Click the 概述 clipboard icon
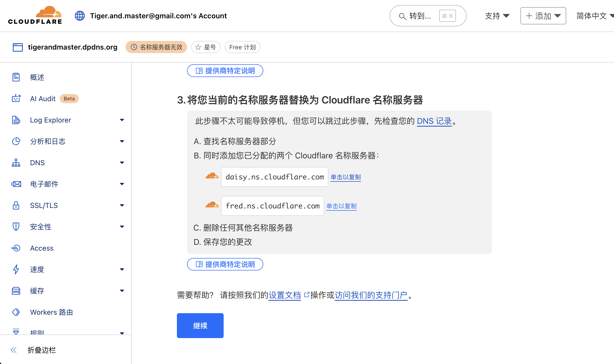This screenshot has width=614, height=364. [16, 77]
